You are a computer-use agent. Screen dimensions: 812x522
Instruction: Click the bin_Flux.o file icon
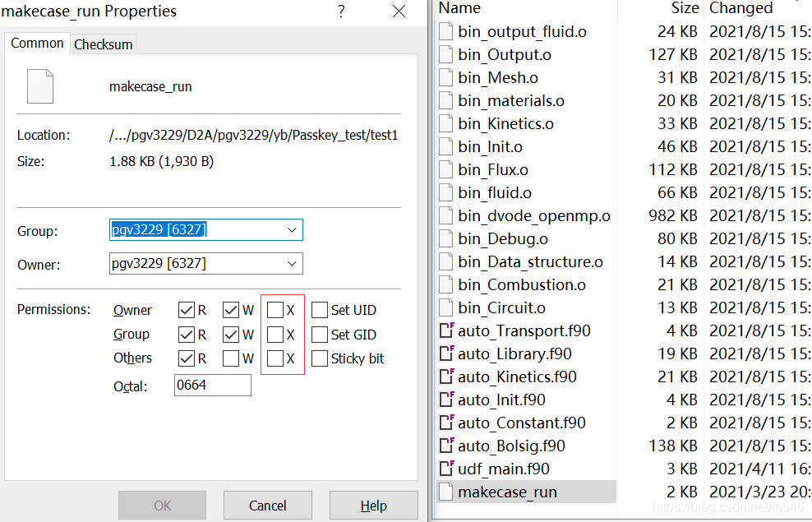pos(446,170)
